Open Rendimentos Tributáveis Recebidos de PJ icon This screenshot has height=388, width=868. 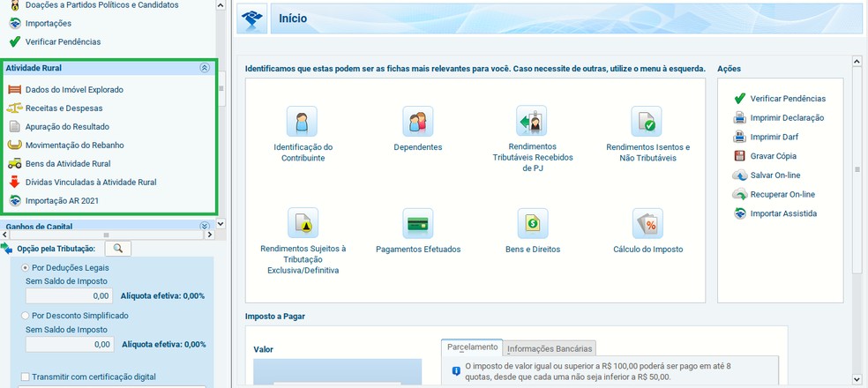[x=532, y=121]
